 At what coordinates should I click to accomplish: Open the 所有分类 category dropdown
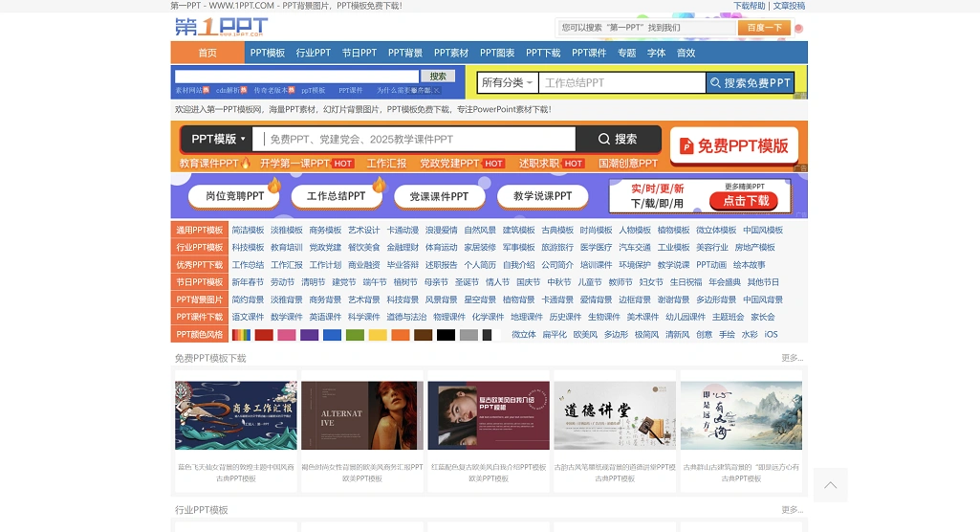pyautogui.click(x=507, y=83)
